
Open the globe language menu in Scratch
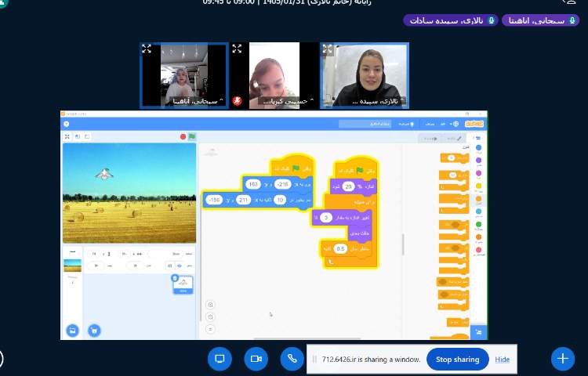[456, 124]
